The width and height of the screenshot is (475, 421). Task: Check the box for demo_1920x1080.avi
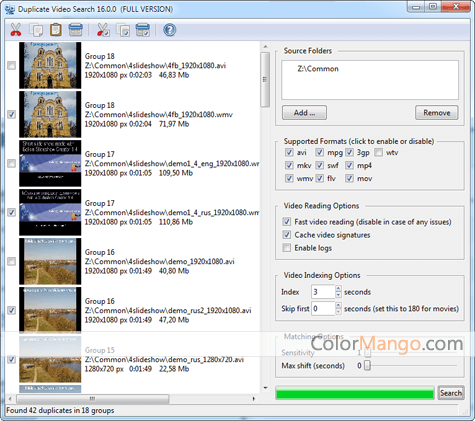coord(12,261)
